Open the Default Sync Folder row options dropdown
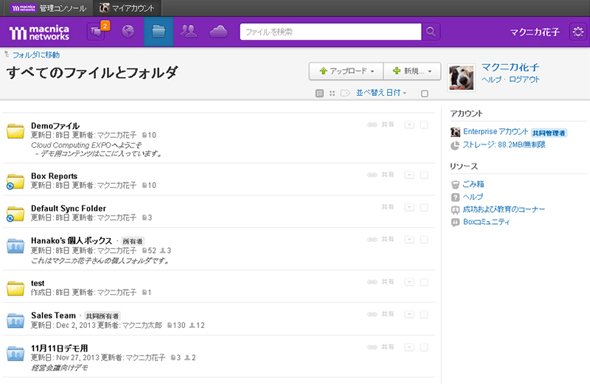 click(x=409, y=207)
